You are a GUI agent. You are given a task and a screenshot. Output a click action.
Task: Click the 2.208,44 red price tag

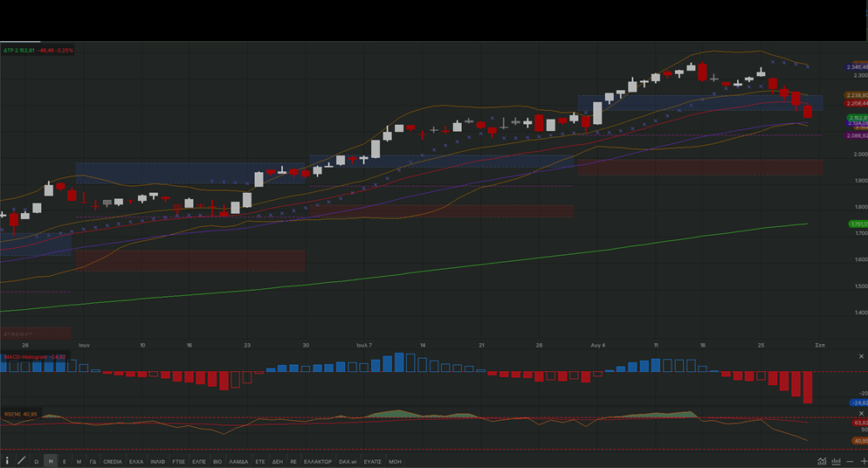click(857, 103)
